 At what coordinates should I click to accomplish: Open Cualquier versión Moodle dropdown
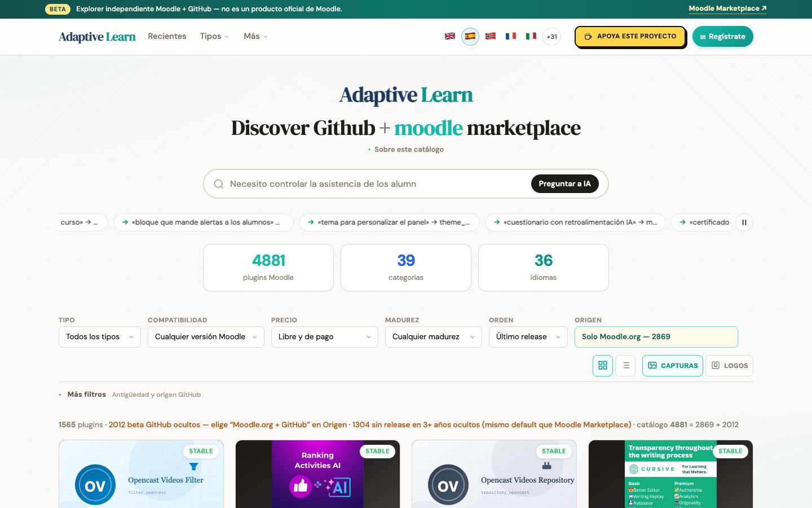click(x=206, y=337)
